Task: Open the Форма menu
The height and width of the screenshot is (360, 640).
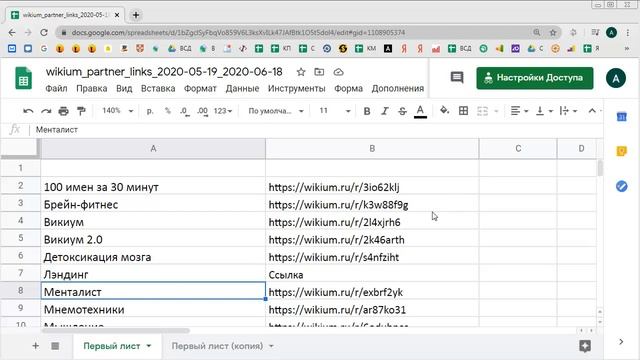Action: click(348, 89)
